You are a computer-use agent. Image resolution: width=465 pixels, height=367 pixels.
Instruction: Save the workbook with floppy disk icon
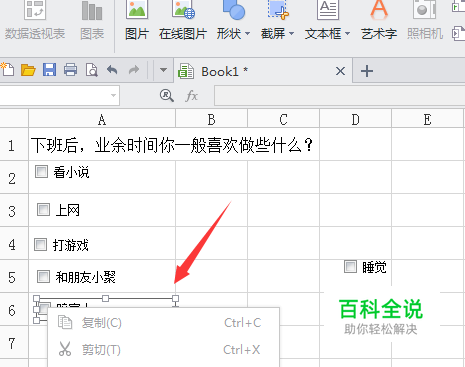pos(49,70)
